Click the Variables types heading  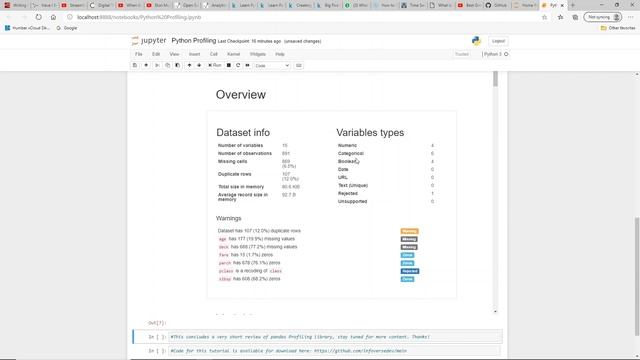370,133
